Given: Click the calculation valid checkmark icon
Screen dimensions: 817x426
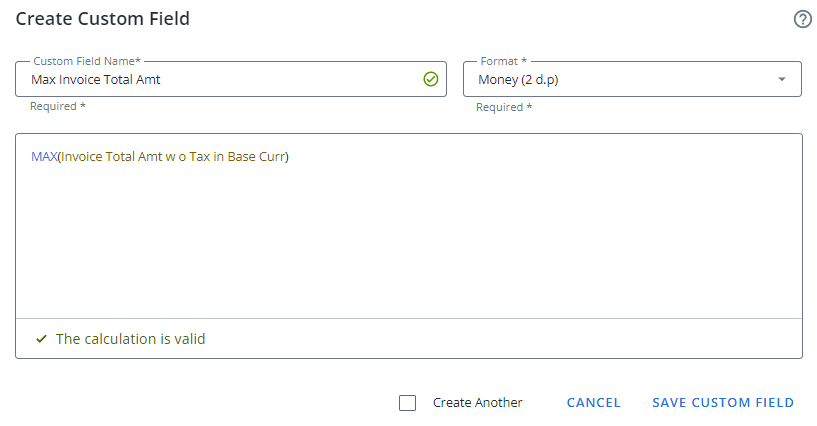Looking at the screenshot, I should [x=41, y=339].
